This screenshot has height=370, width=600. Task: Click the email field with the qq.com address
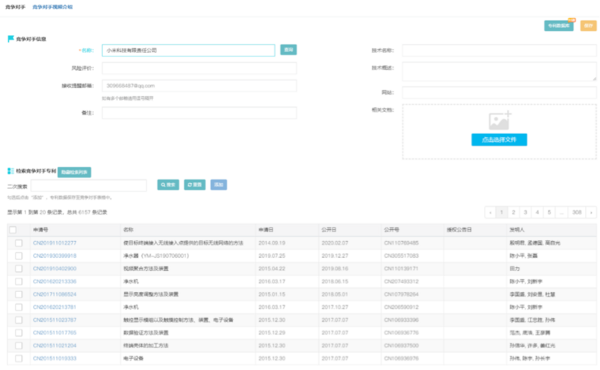(x=199, y=86)
